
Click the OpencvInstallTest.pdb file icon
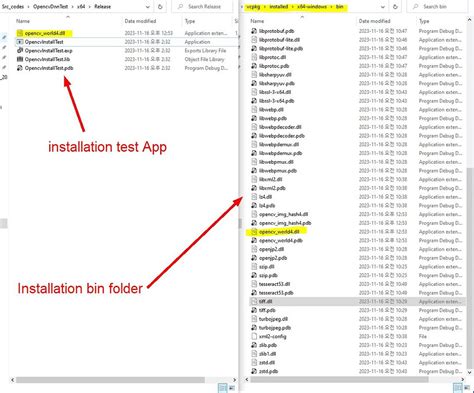[x=20, y=68]
